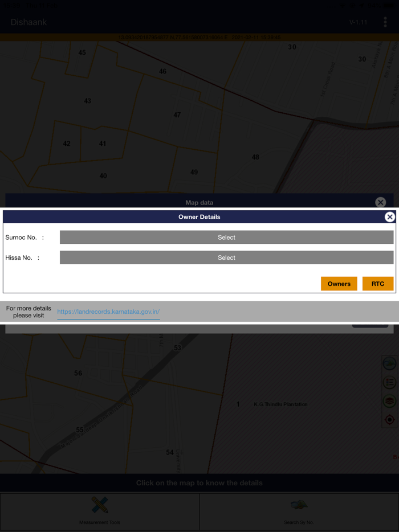Tap the coordinates and timestamp bar

click(199, 38)
